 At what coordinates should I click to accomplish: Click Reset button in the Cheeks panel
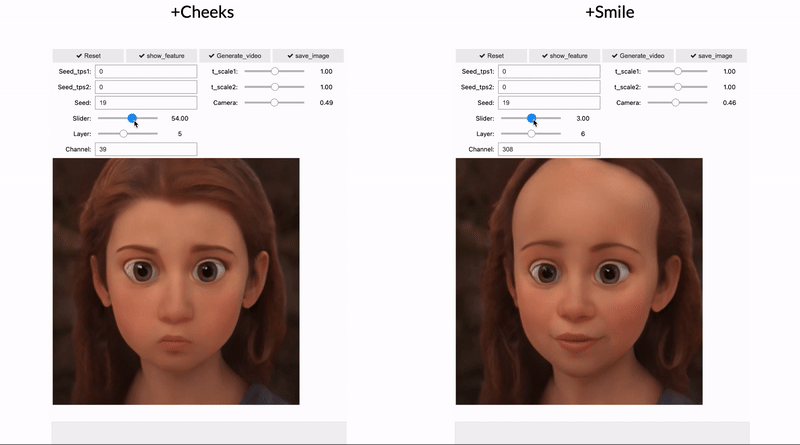[88, 56]
